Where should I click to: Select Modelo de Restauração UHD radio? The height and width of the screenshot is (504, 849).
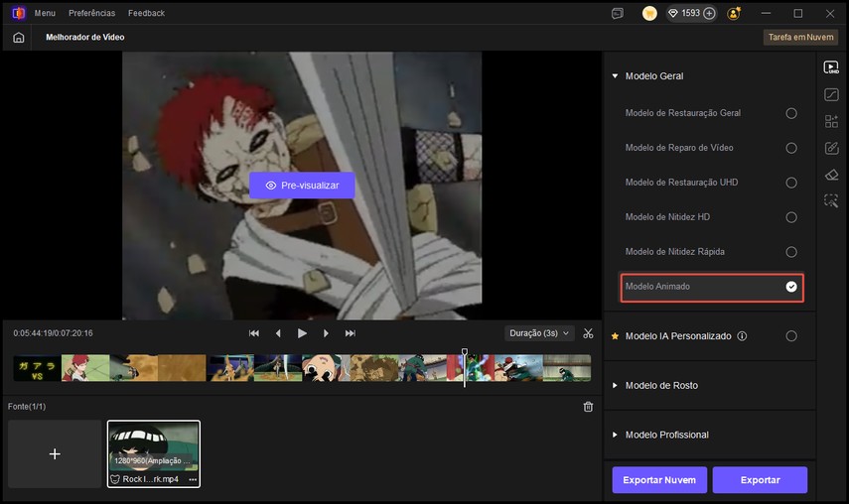pos(791,183)
